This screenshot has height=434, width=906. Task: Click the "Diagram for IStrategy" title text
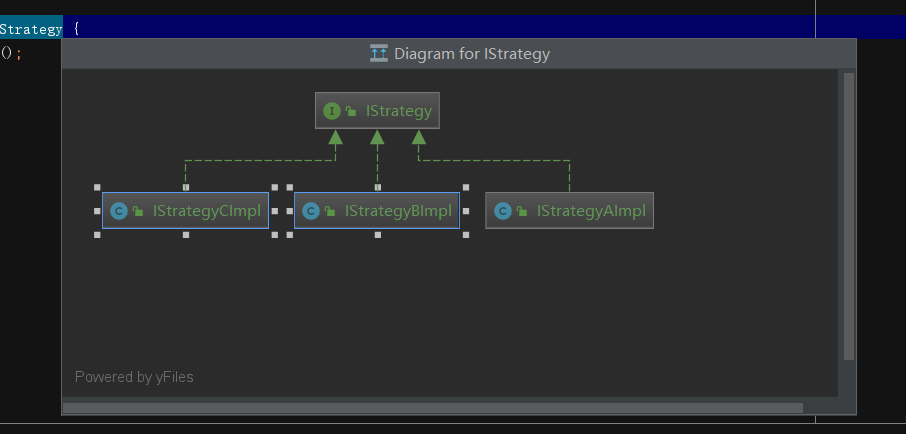click(472, 54)
